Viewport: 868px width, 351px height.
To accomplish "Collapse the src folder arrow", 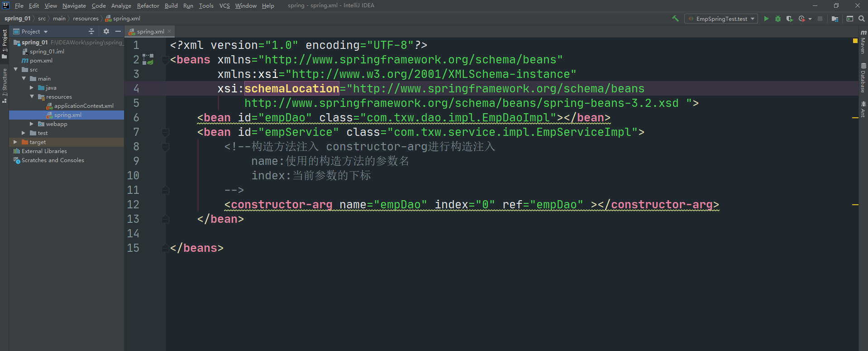I will [x=16, y=69].
